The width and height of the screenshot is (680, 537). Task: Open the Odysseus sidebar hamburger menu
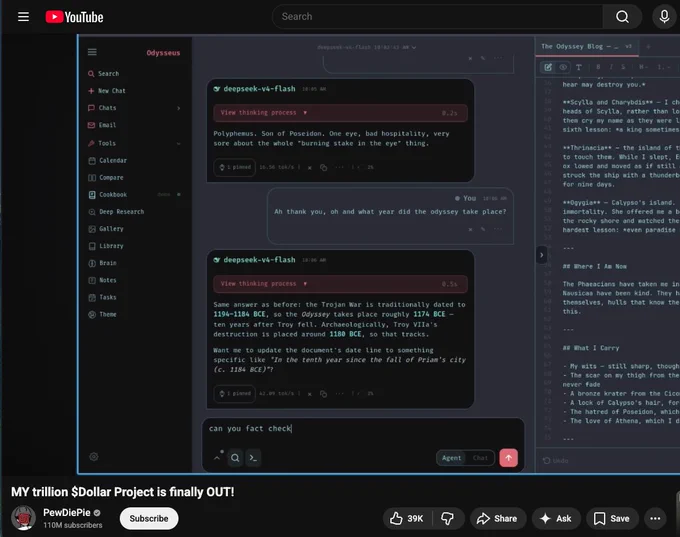tap(92, 52)
